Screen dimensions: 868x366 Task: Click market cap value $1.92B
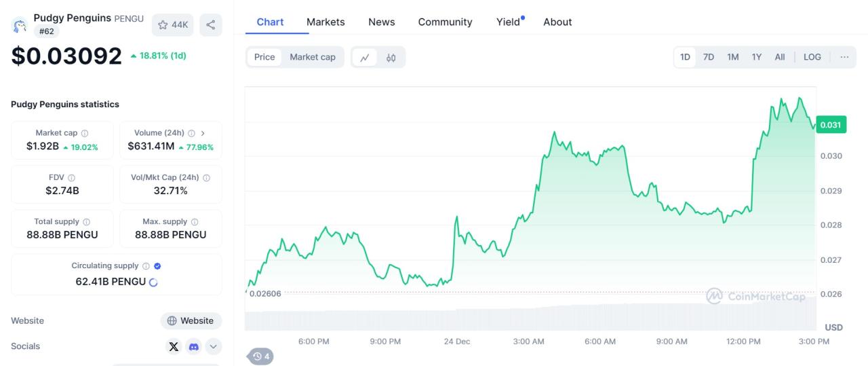pos(43,146)
